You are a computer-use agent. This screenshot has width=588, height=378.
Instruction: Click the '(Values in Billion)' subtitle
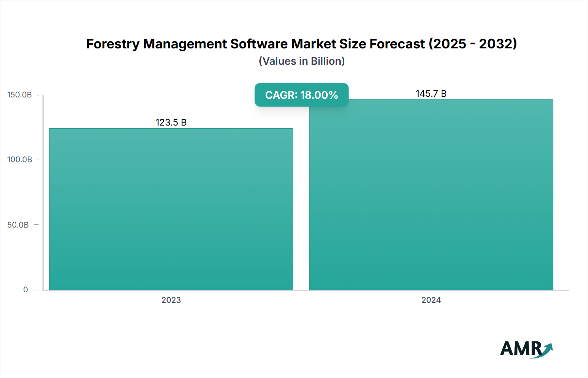(302, 61)
